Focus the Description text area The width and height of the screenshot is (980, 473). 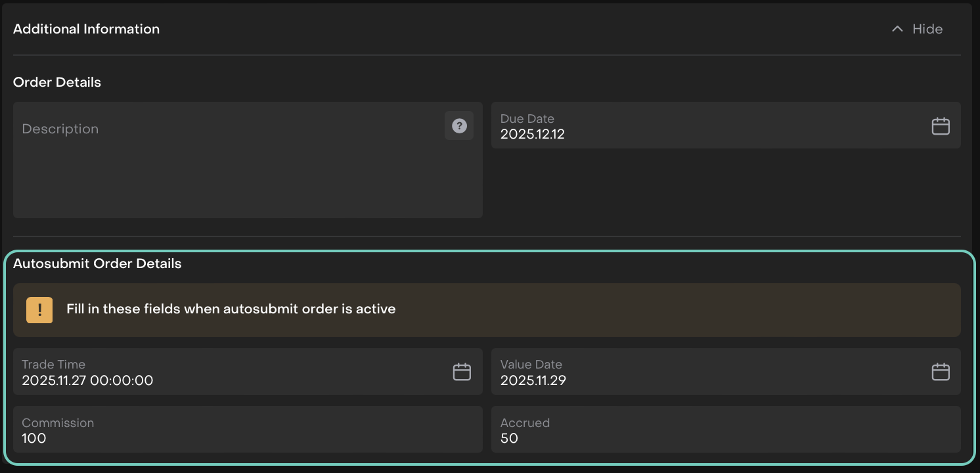point(230,171)
